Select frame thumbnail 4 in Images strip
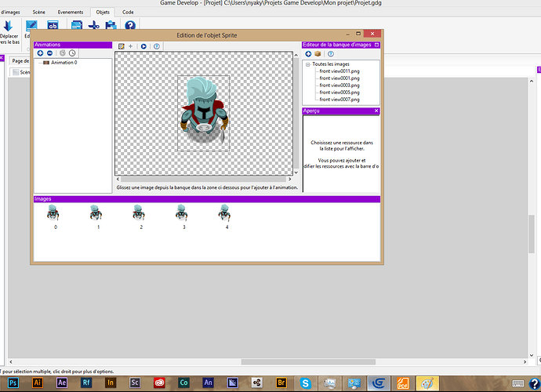Screen dimensions: 541x392 (224, 212)
